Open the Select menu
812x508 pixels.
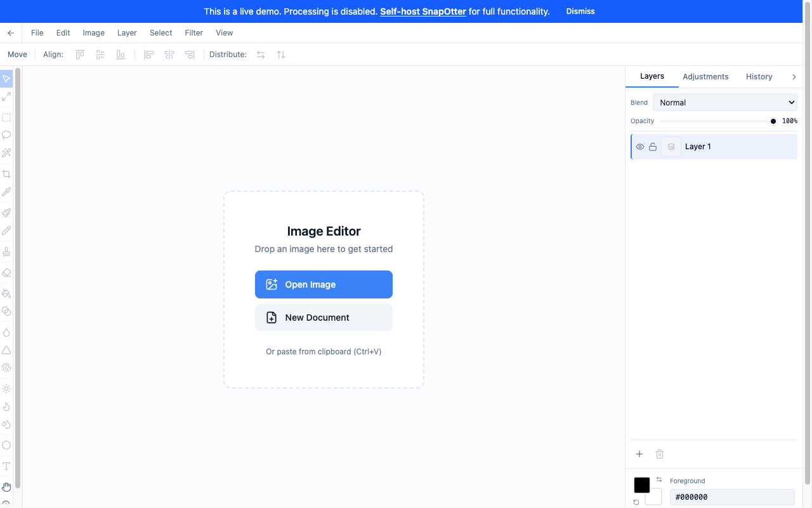click(161, 33)
